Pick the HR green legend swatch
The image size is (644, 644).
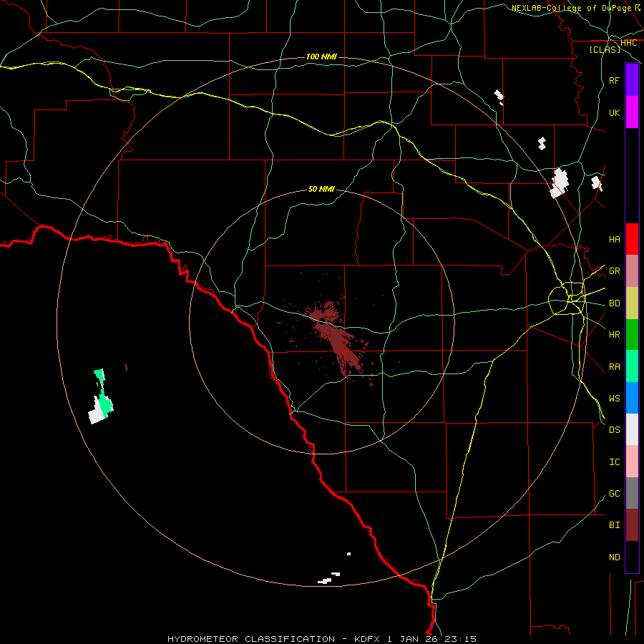(632, 335)
